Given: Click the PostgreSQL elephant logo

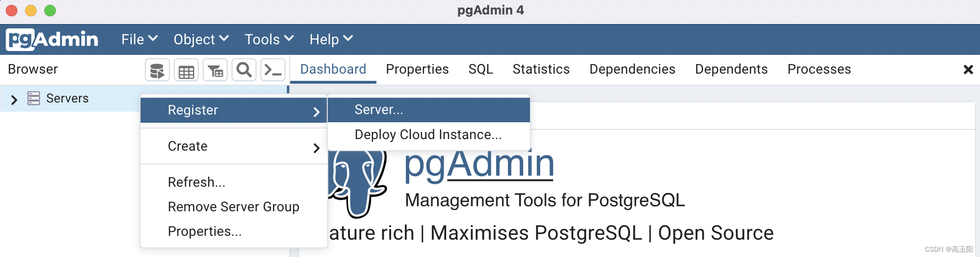Looking at the screenshot, I should click(358, 184).
